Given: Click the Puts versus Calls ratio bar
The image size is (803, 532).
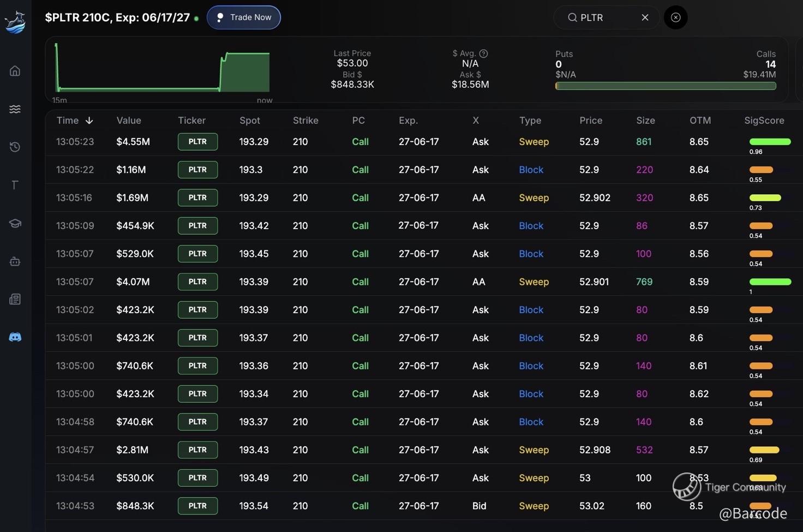Looking at the screenshot, I should (x=666, y=86).
